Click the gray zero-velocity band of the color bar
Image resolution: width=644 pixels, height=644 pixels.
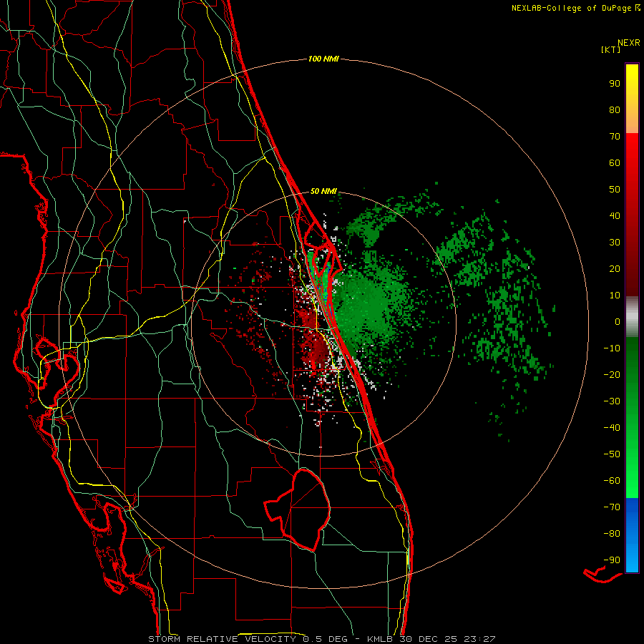632,317
